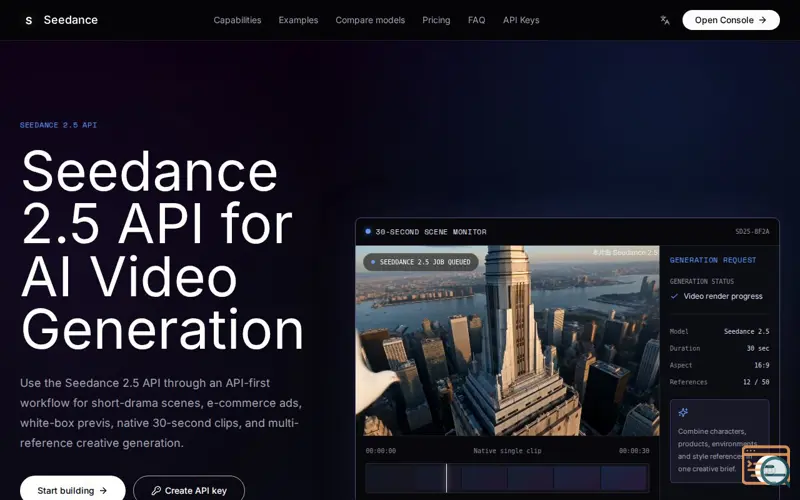Click the main hero headline text
Viewport: 800px width, 500px height.
coord(162,250)
